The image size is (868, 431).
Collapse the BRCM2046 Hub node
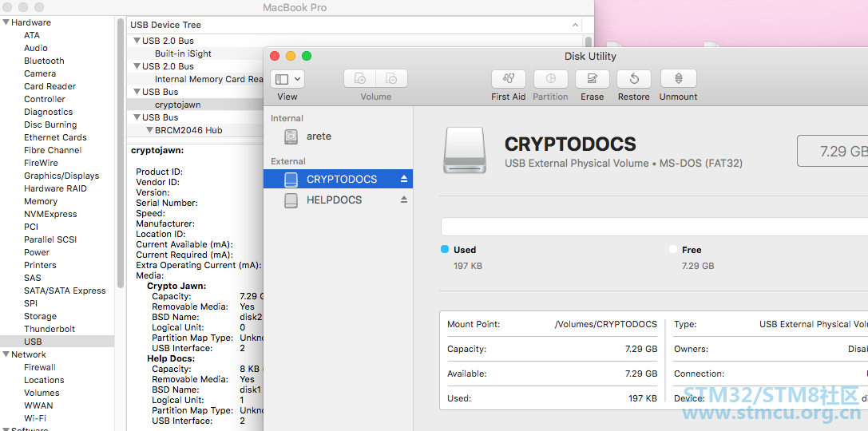click(149, 130)
